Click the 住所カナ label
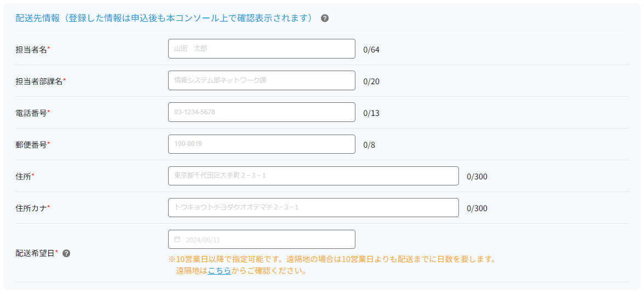Image resolution: width=644 pixels, height=291 pixels. coord(32,208)
